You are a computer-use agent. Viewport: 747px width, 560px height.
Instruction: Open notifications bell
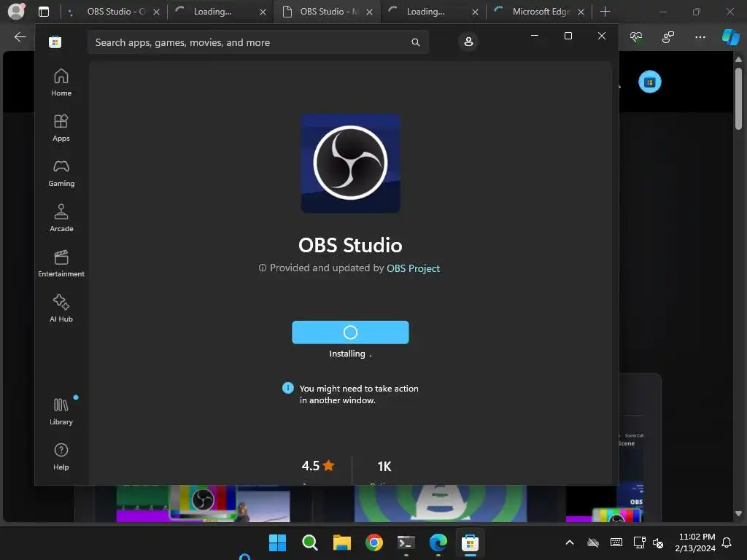pyautogui.click(x=727, y=542)
